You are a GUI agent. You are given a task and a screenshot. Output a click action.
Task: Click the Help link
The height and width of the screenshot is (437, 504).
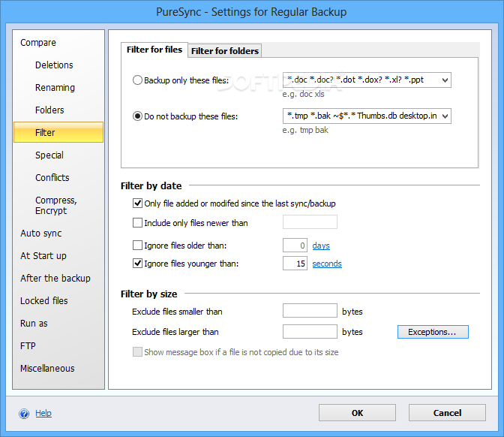point(43,413)
